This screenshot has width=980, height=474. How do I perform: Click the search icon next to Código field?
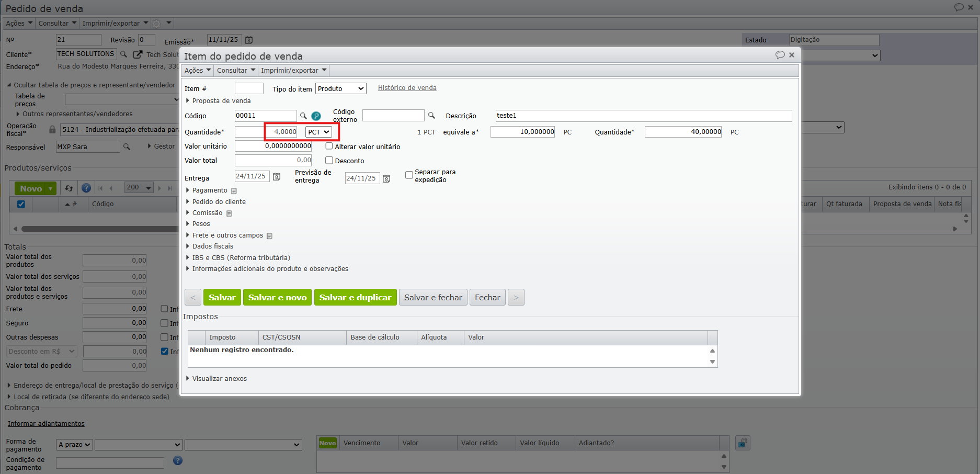[x=303, y=116]
